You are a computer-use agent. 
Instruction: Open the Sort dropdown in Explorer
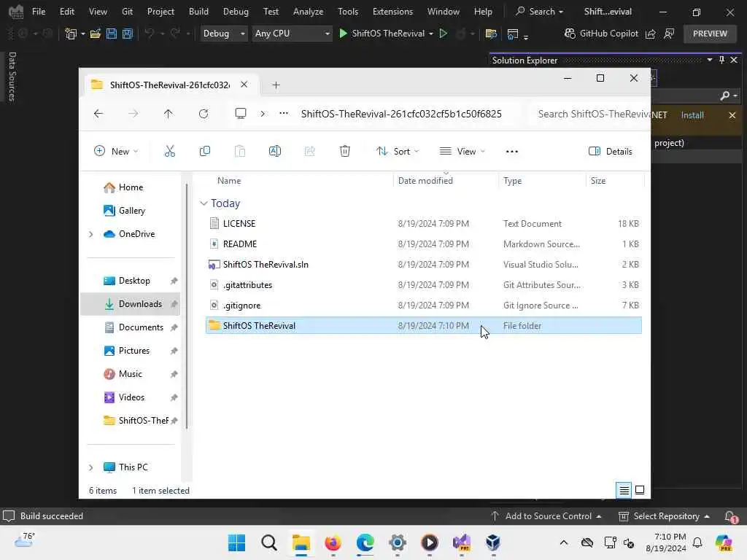point(398,152)
